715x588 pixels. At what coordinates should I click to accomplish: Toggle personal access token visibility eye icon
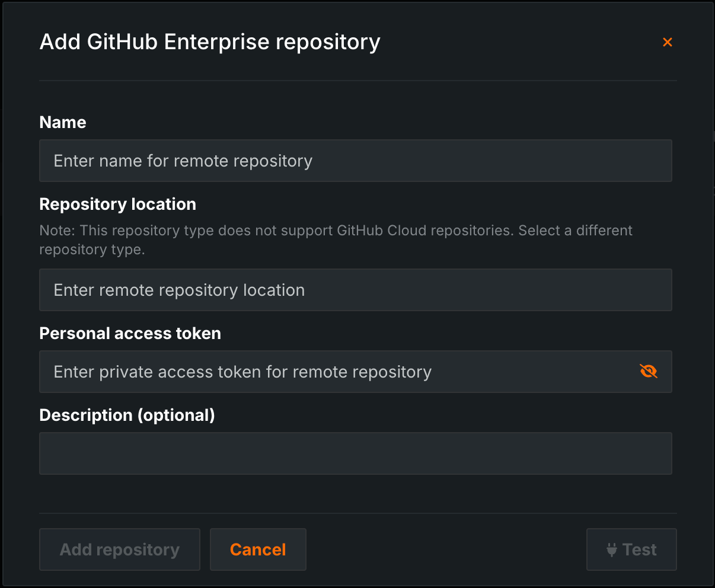[x=649, y=371]
